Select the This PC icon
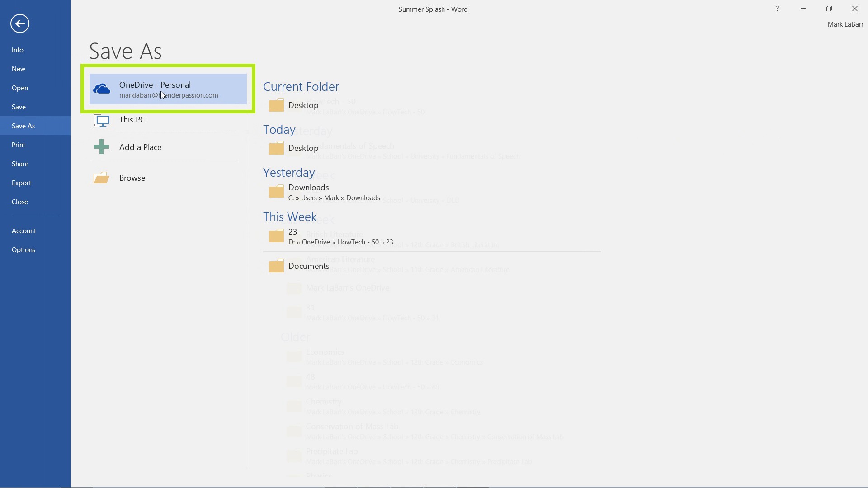 click(101, 119)
